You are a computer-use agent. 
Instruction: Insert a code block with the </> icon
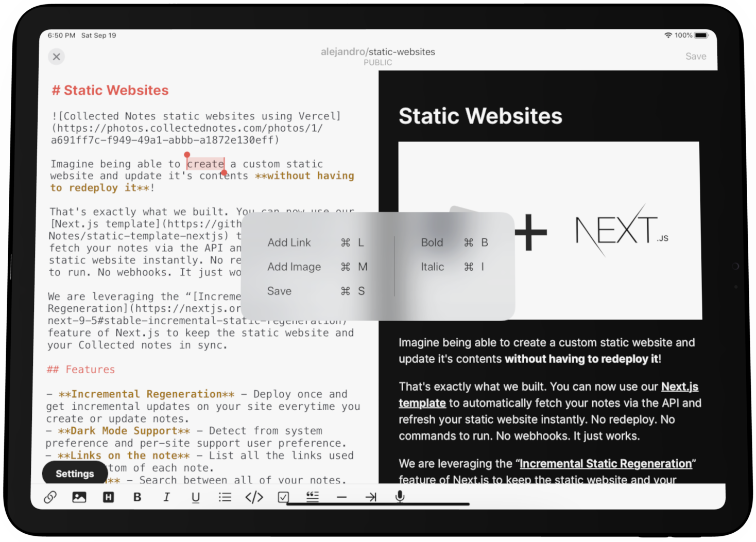click(x=254, y=497)
